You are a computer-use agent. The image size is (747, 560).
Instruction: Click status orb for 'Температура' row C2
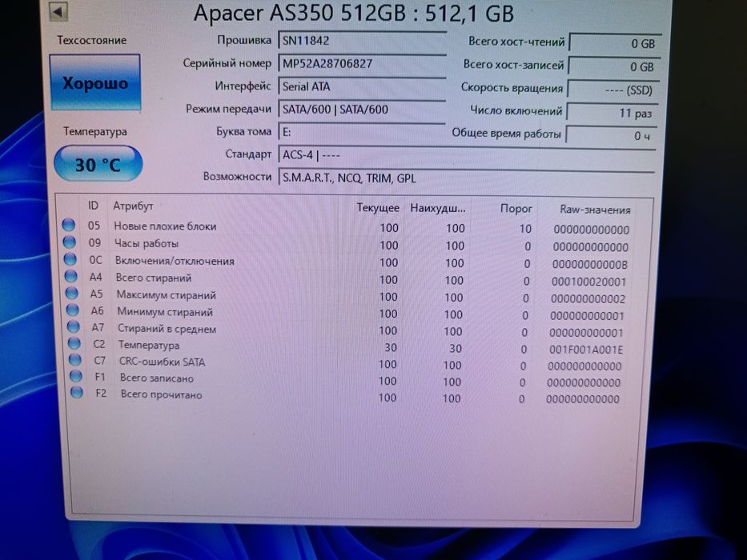(74, 343)
